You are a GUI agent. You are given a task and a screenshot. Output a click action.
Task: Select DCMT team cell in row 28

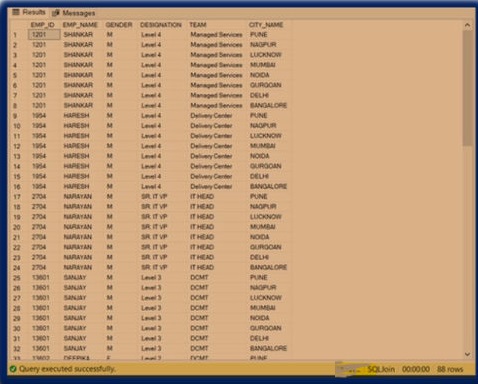[x=199, y=308]
